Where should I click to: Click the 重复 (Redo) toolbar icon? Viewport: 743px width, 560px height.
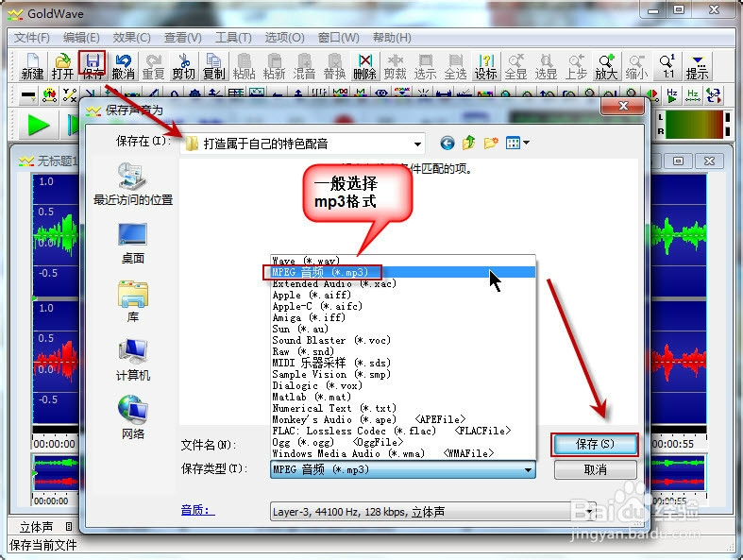153,66
